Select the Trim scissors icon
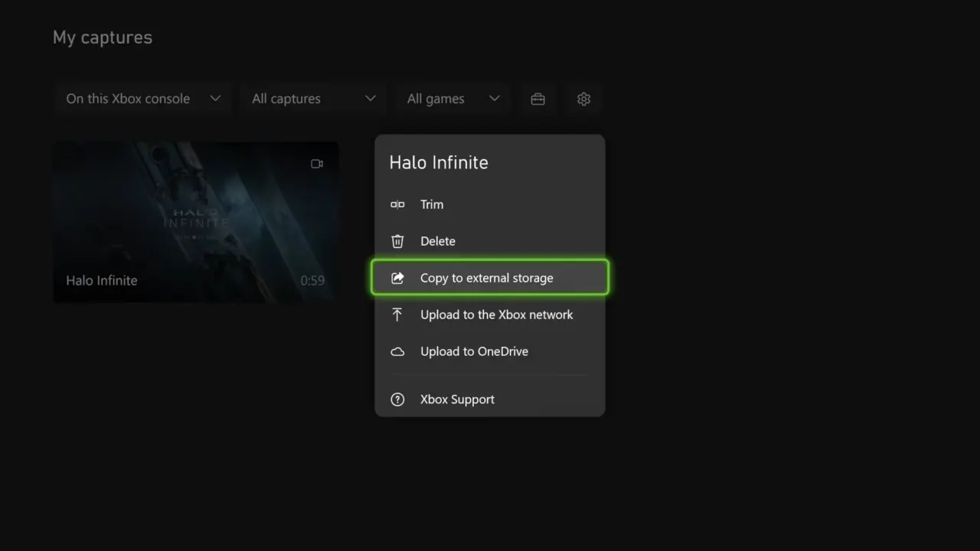Viewport: 980px width, 551px height. coord(397,204)
